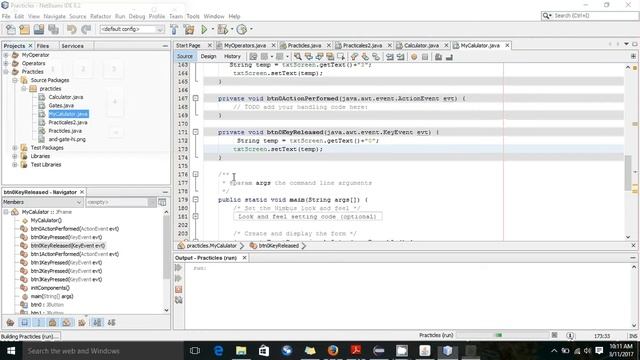
Task: Stop the run in Output window
Action: (179, 289)
